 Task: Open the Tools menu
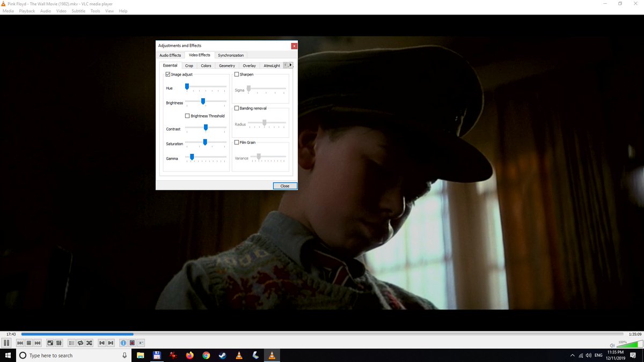click(95, 11)
